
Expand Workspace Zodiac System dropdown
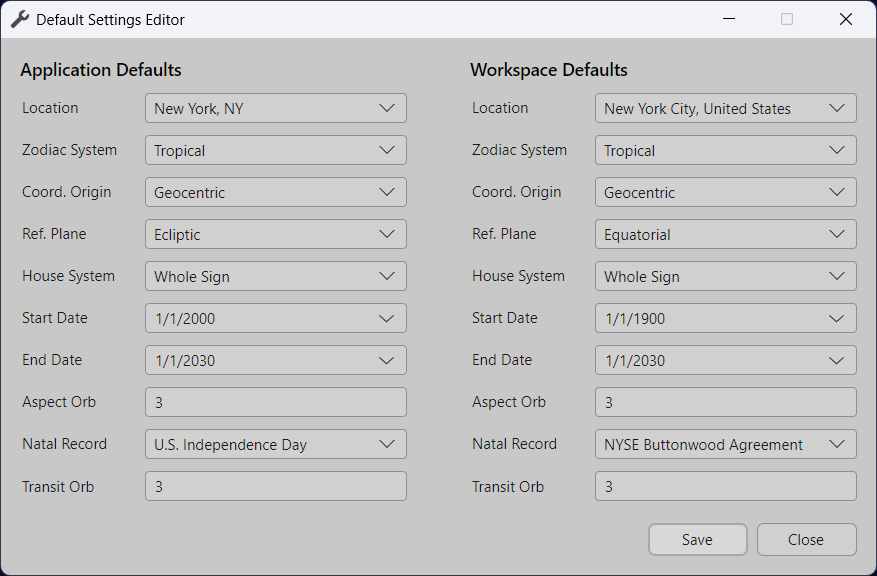[725, 150]
